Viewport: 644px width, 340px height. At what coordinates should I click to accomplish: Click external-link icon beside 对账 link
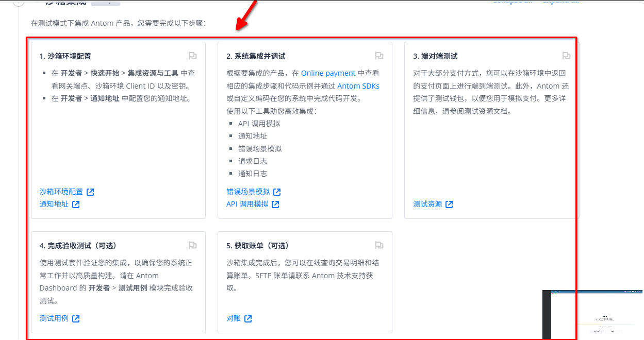(248, 318)
